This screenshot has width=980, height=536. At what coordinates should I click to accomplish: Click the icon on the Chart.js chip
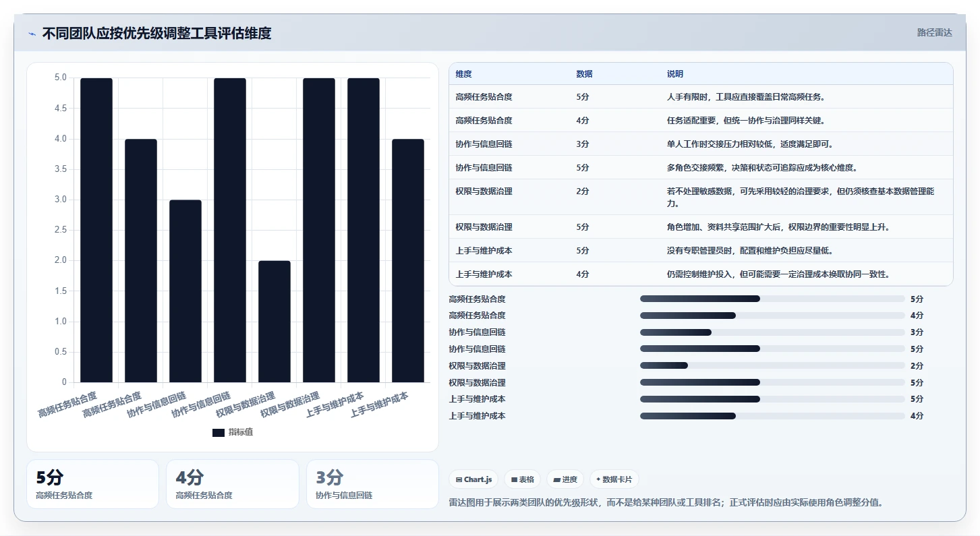click(x=459, y=479)
